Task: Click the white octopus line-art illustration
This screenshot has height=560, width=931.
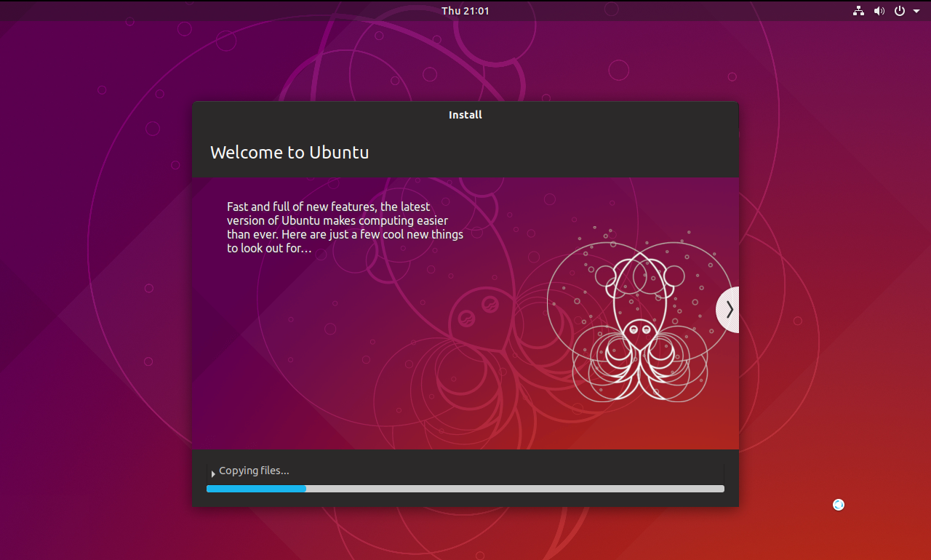Action: (x=637, y=327)
